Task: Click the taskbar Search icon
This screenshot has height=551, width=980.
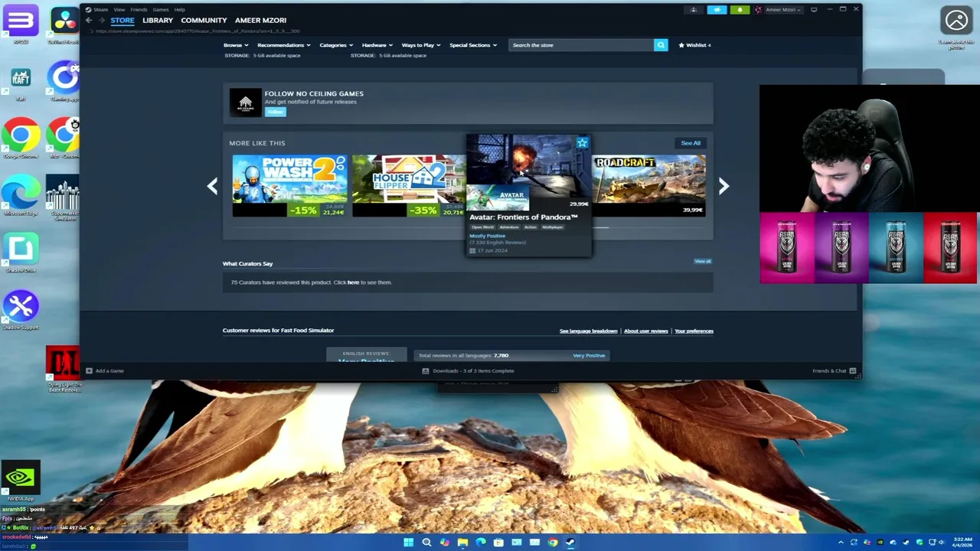Action: click(x=426, y=543)
